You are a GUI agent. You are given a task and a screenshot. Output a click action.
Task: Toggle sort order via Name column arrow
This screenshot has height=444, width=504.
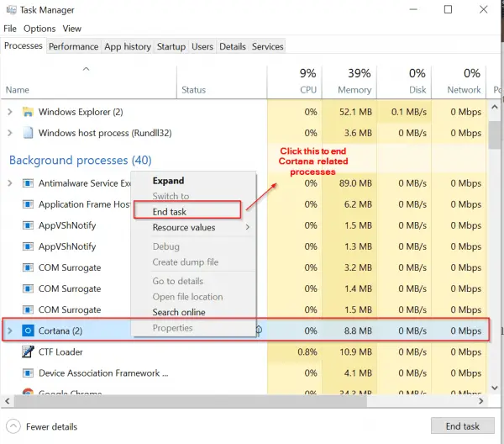coord(86,69)
